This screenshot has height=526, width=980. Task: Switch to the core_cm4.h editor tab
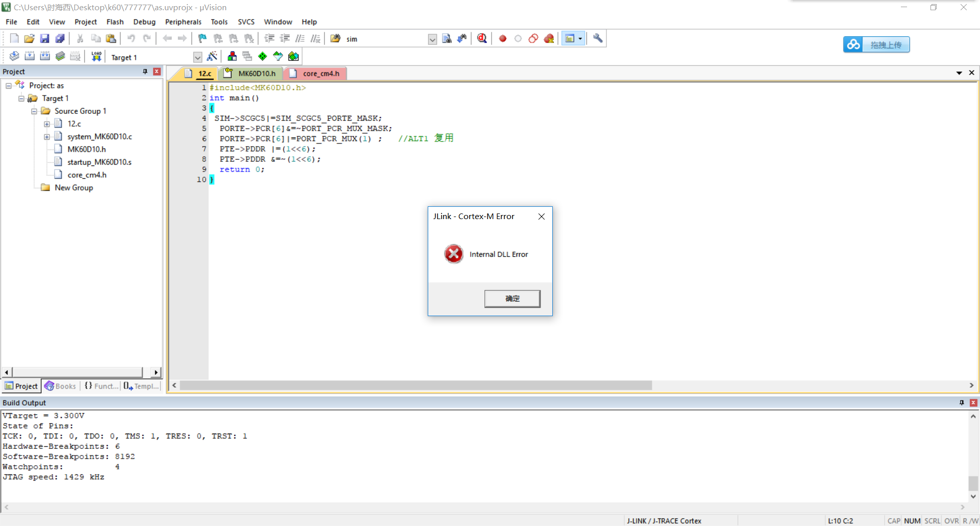[315, 74]
